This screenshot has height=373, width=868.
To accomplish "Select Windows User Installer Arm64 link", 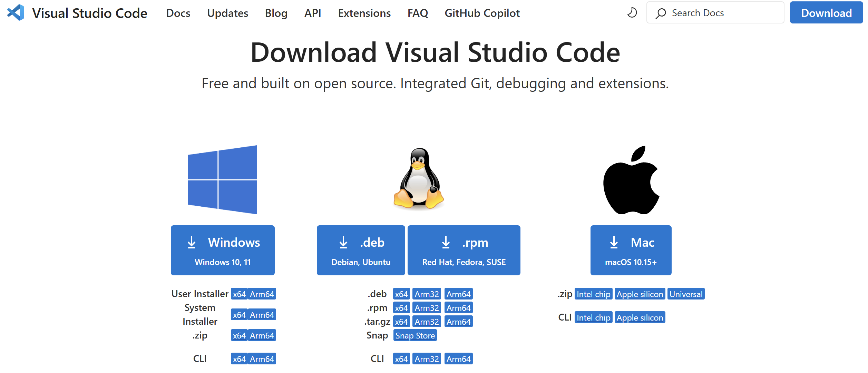I will pos(262,294).
